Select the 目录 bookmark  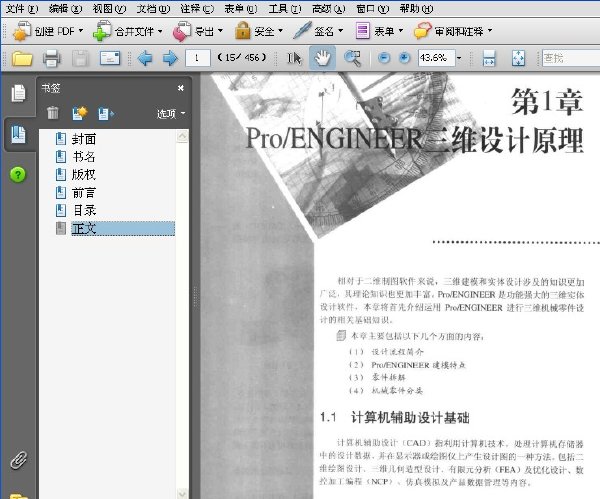tap(85, 210)
